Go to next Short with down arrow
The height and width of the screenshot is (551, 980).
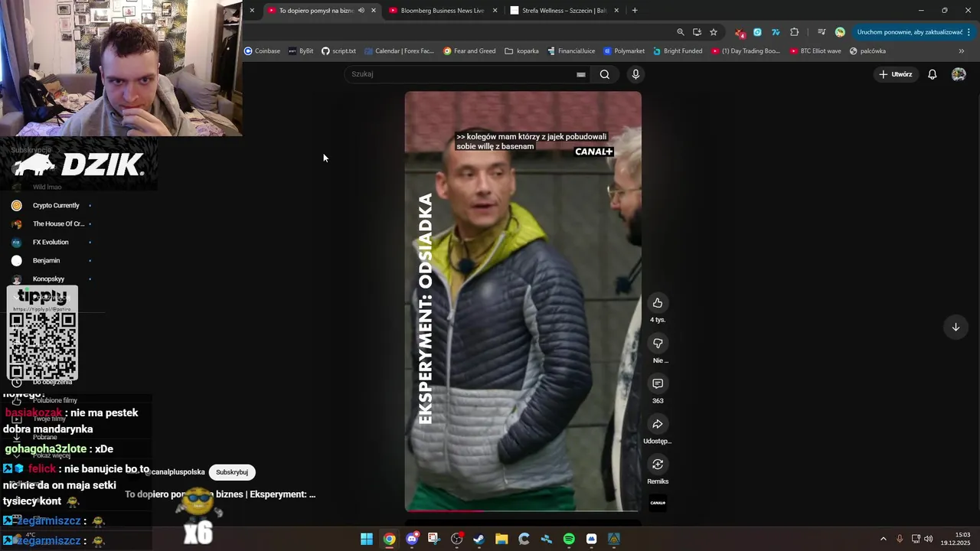(x=955, y=327)
